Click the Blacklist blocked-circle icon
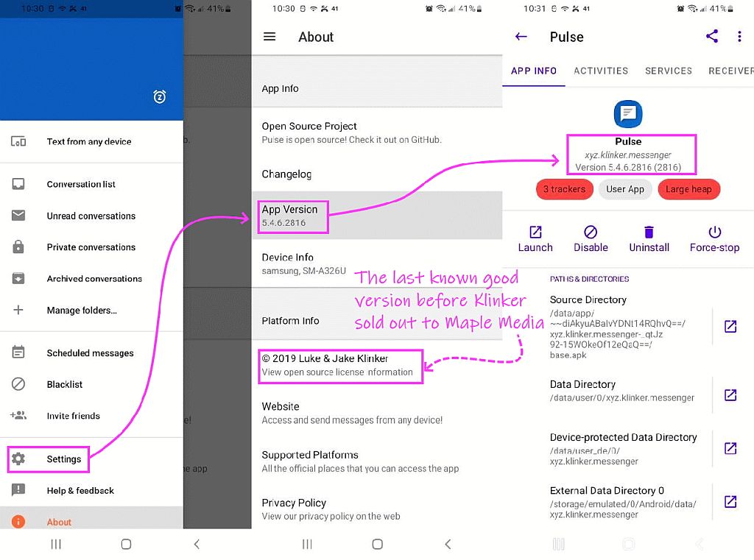The width and height of the screenshot is (754, 560). pyautogui.click(x=18, y=384)
